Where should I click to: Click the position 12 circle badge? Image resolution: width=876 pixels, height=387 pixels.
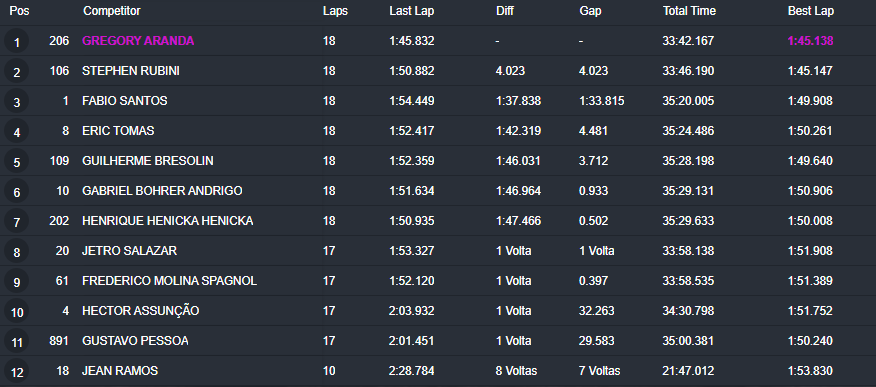pyautogui.click(x=17, y=371)
